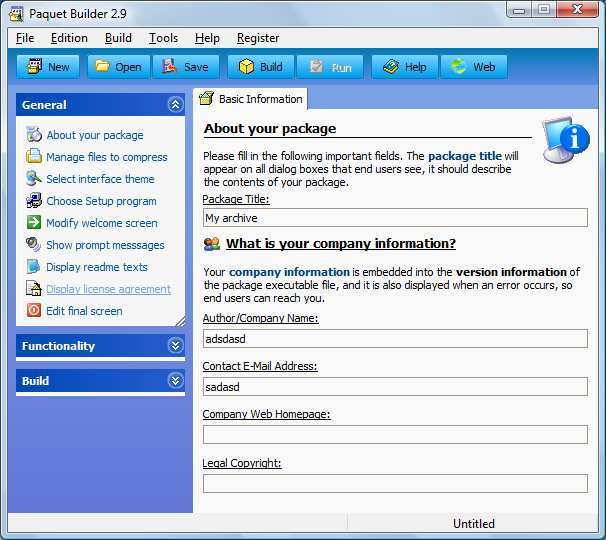Click the Package Title input field
This screenshot has width=606, height=540.
pos(395,218)
